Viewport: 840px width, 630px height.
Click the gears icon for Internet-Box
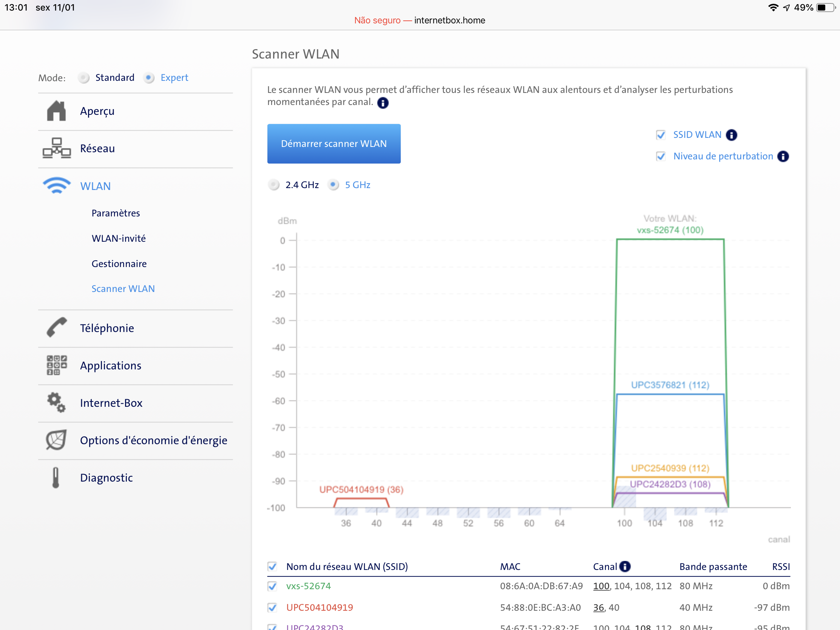(x=56, y=403)
